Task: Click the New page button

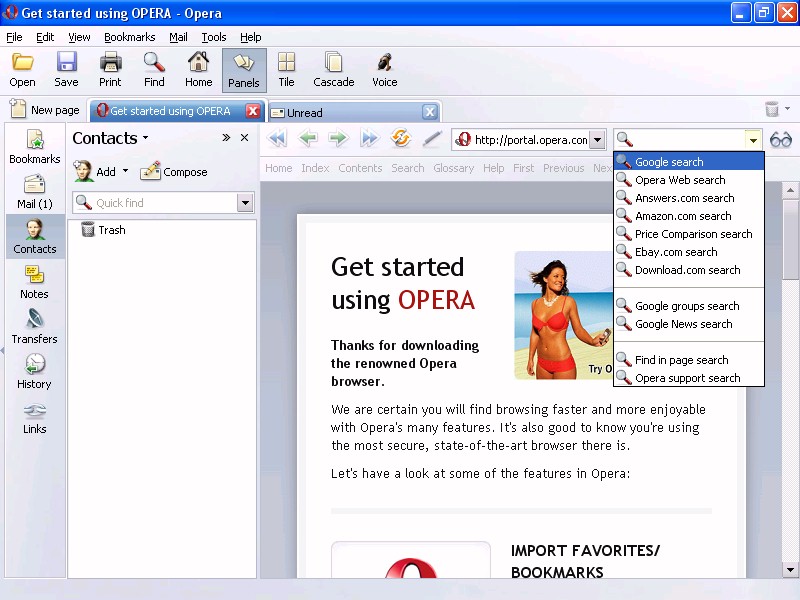Action: 44,111
